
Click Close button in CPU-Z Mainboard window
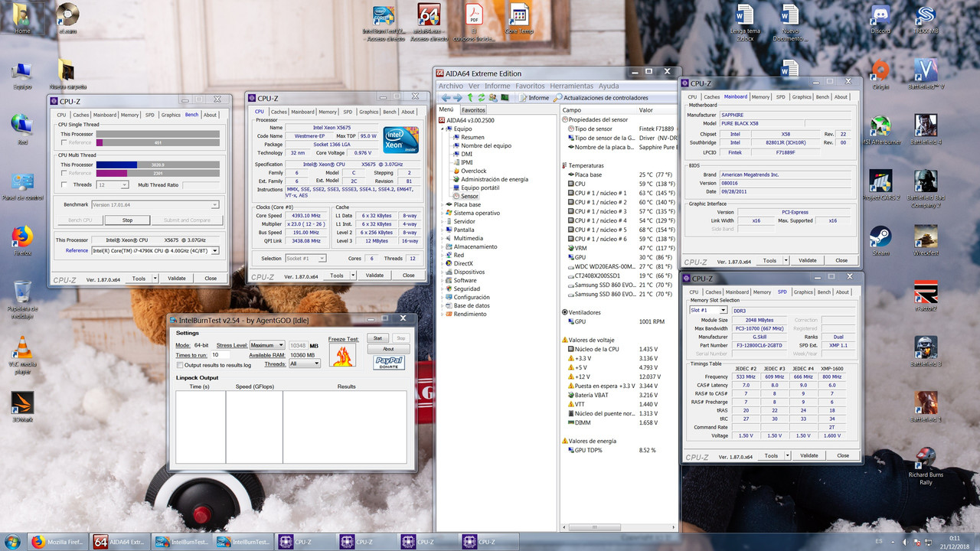[x=841, y=260]
